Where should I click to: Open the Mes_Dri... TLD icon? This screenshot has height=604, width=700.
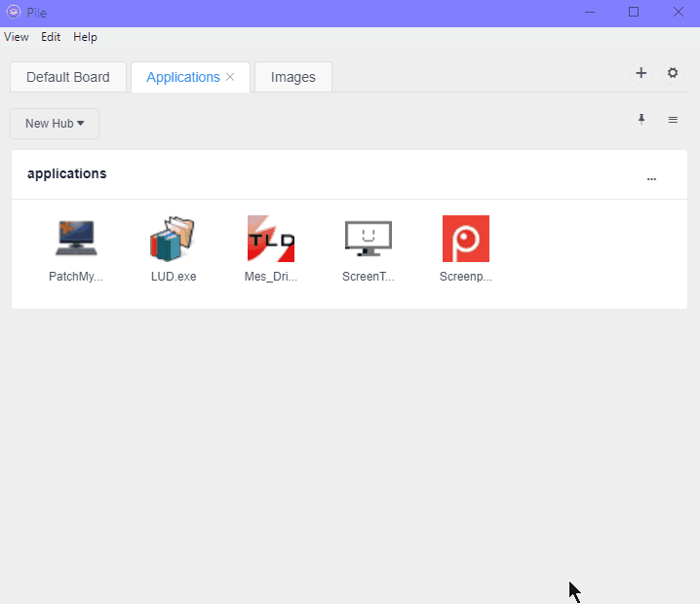pyautogui.click(x=271, y=239)
